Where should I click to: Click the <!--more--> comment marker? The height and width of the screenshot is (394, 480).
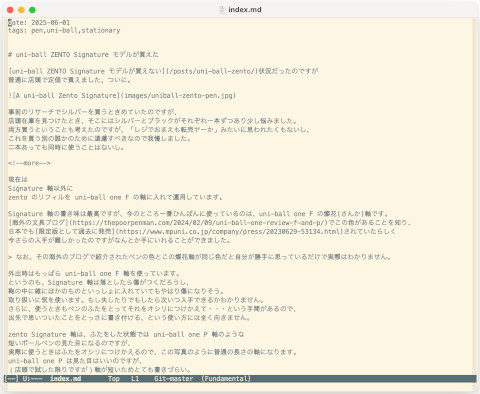point(29,163)
